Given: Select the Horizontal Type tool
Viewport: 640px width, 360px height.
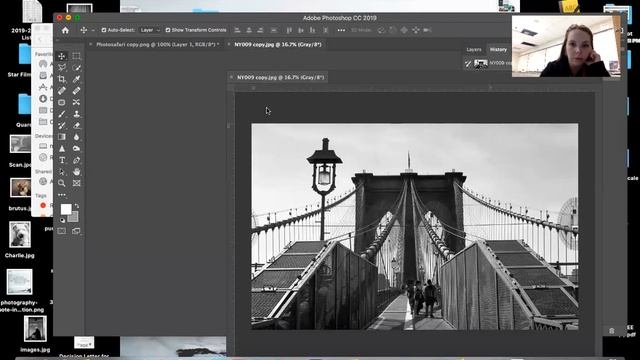Looking at the screenshot, I should pyautogui.click(x=62, y=160).
